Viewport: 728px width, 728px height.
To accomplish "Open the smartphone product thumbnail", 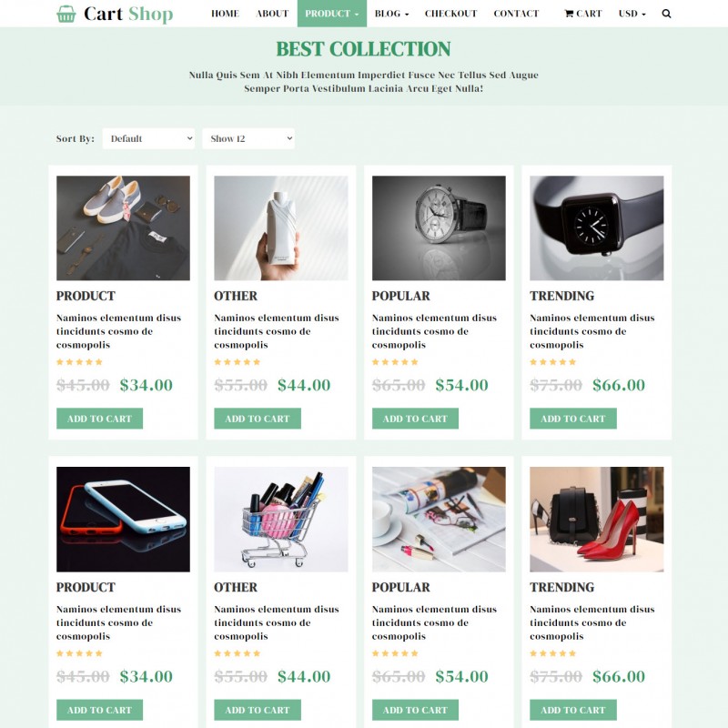I will 123,519.
